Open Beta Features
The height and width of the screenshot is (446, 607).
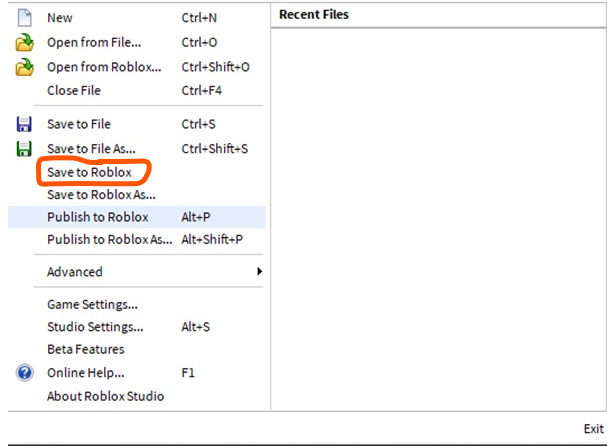(86, 350)
